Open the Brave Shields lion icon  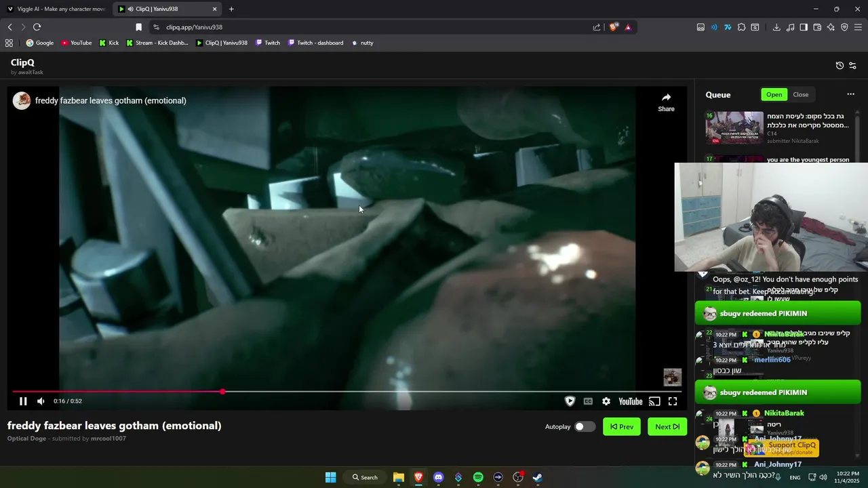(614, 27)
